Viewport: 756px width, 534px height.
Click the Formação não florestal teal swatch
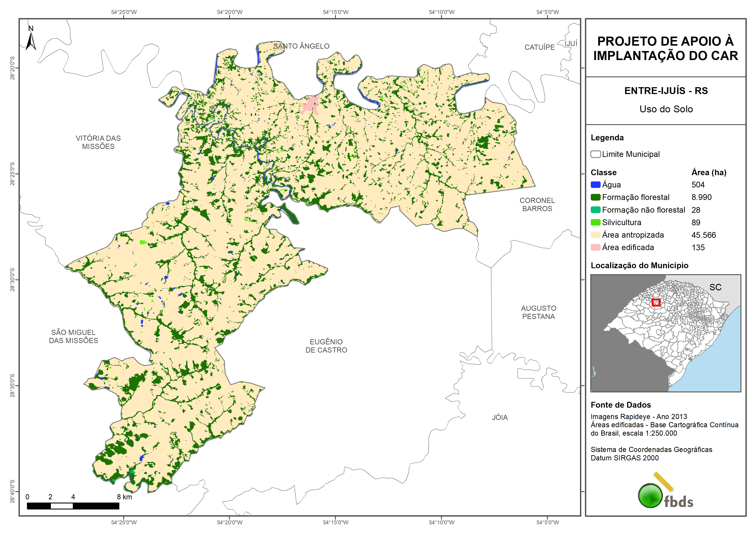tap(595, 210)
